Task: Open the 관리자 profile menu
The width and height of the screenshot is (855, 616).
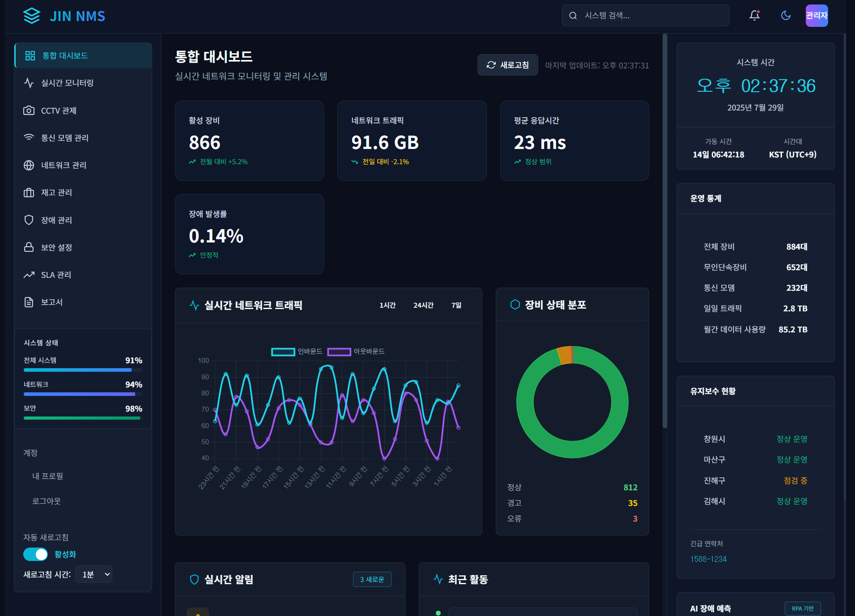Action: point(817,15)
